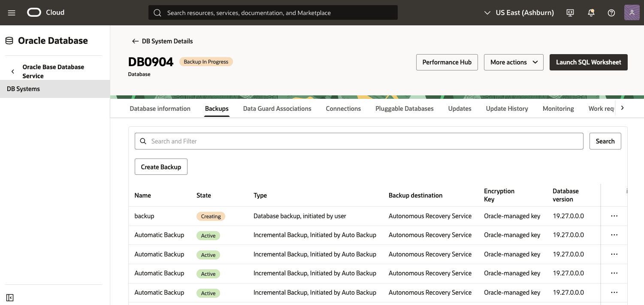Open the notifications bell
This screenshot has width=644, height=305.
591,12
